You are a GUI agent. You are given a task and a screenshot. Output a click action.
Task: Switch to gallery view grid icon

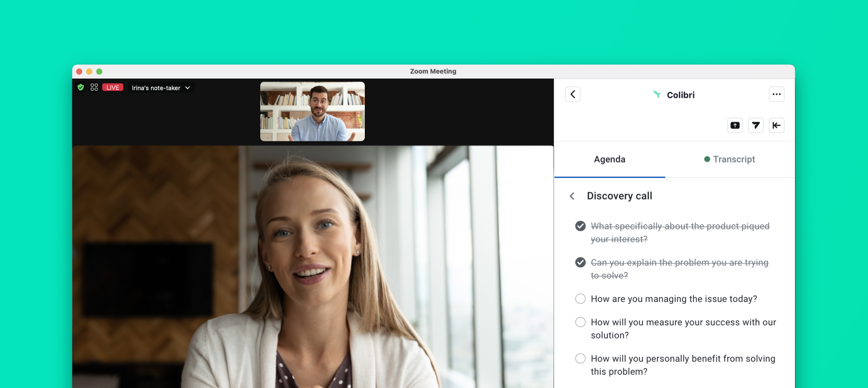[x=94, y=87]
